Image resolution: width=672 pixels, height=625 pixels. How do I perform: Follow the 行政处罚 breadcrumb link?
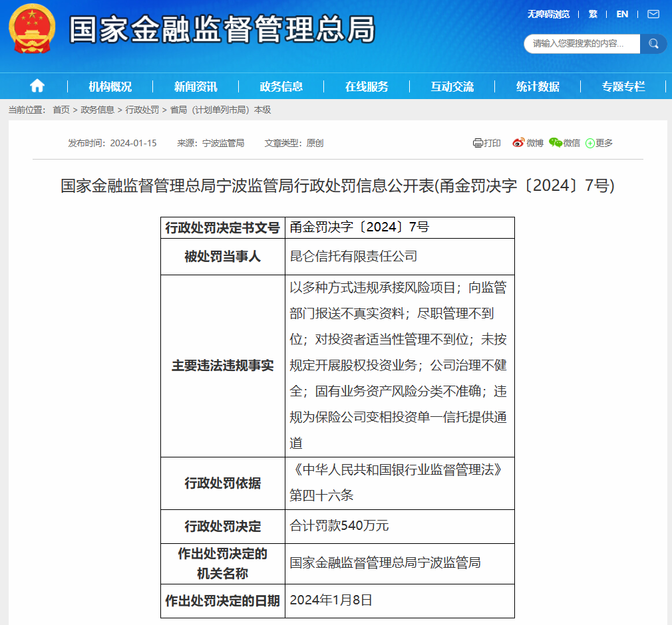(142, 110)
